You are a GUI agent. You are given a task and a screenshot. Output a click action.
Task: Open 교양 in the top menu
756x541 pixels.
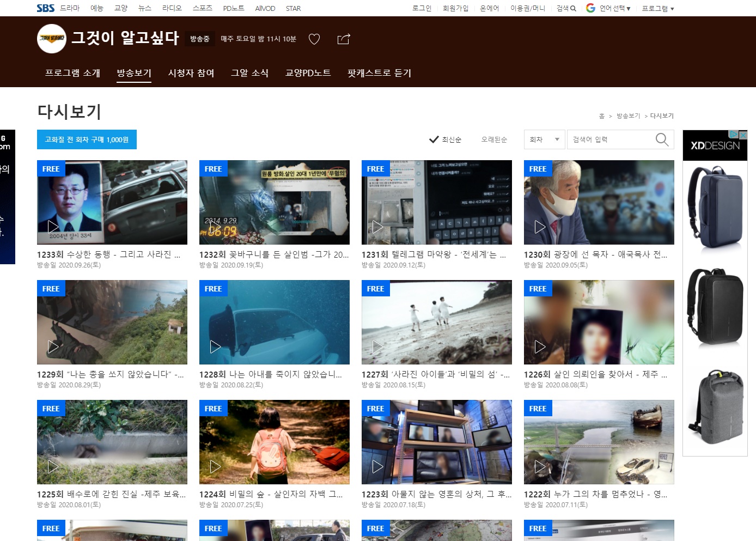tap(120, 8)
